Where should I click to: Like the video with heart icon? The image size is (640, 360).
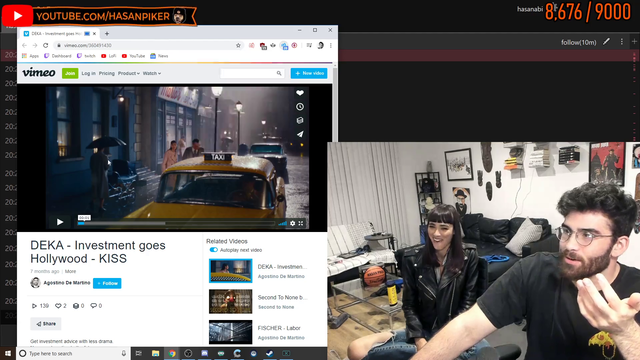point(300,93)
